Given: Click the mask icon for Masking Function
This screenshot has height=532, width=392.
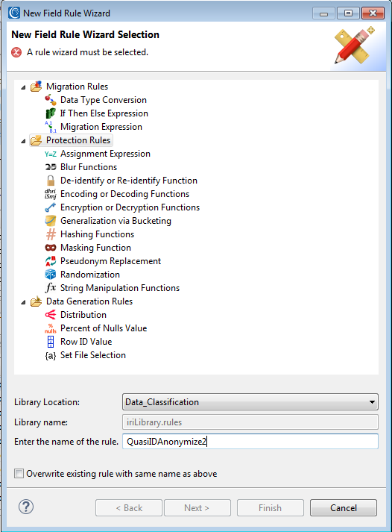Looking at the screenshot, I should coord(51,248).
